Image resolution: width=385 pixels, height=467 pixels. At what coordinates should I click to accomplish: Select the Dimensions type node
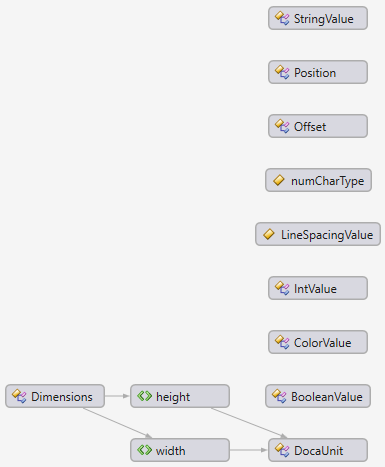coord(55,396)
